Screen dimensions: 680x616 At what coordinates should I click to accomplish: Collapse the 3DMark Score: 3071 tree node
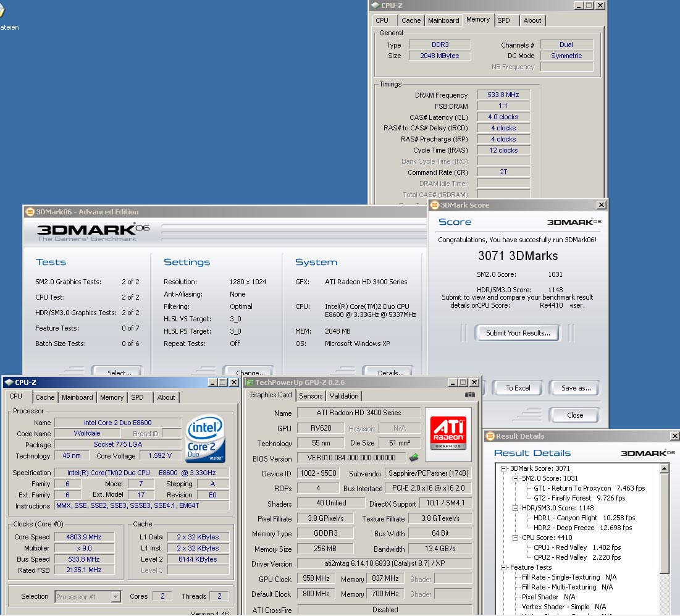pyautogui.click(x=503, y=468)
